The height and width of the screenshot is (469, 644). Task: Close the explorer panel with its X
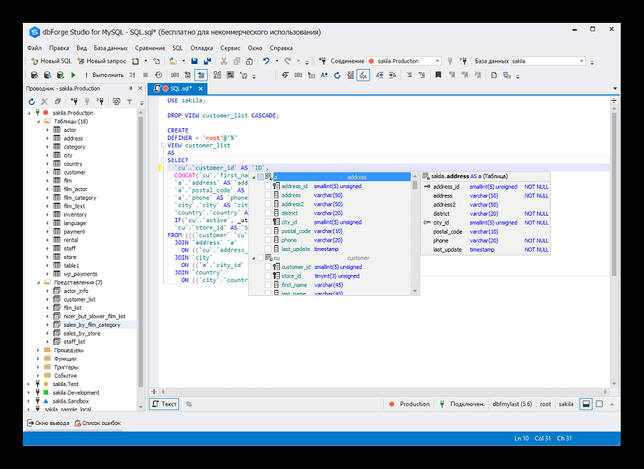point(140,88)
